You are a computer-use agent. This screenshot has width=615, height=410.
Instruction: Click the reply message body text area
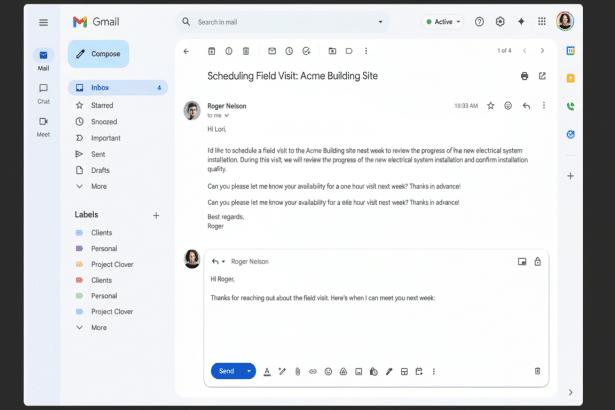pyautogui.click(x=376, y=318)
